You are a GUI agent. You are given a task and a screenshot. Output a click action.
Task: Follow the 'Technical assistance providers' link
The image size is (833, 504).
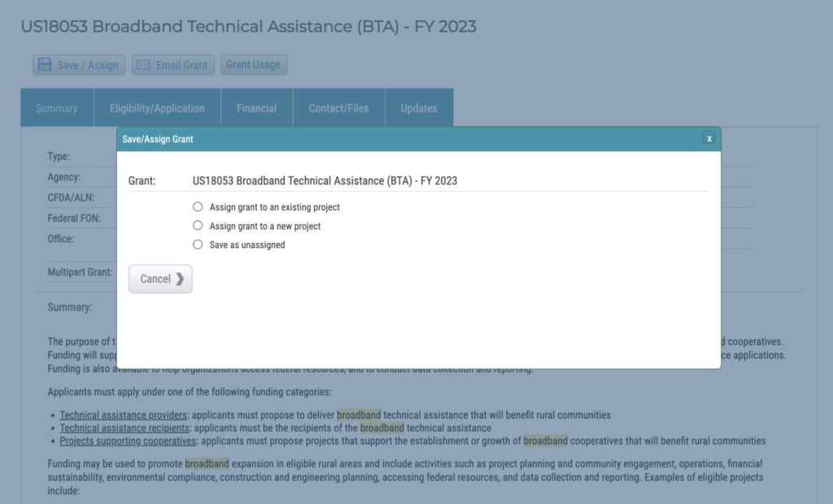pos(123,415)
